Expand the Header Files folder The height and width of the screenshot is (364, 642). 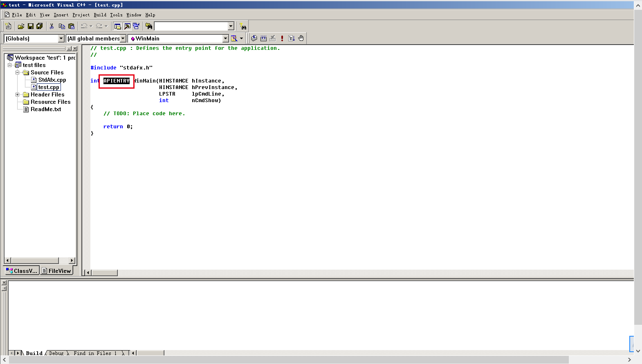[18, 94]
